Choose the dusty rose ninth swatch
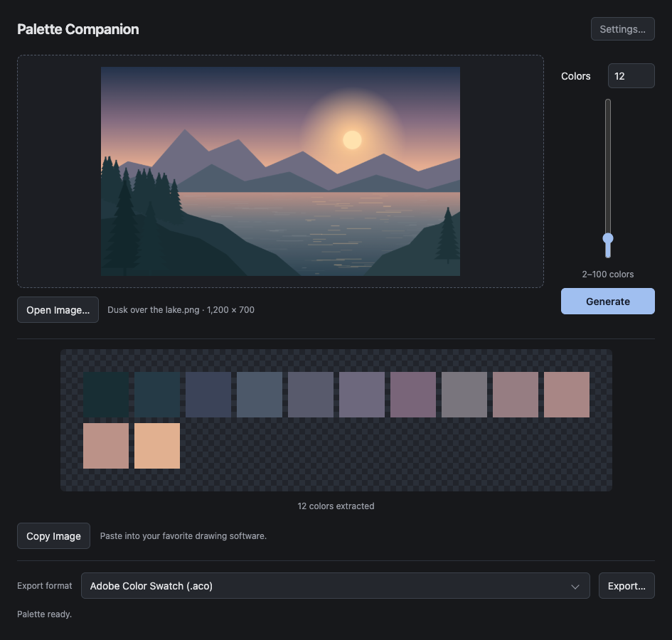Screen dimensions: 672x640 click(x=516, y=395)
